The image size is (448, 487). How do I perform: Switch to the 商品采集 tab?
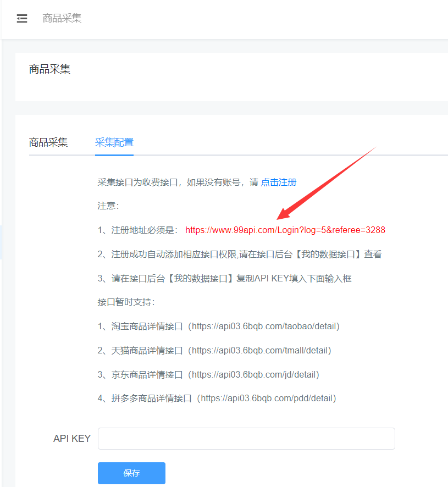click(x=48, y=142)
